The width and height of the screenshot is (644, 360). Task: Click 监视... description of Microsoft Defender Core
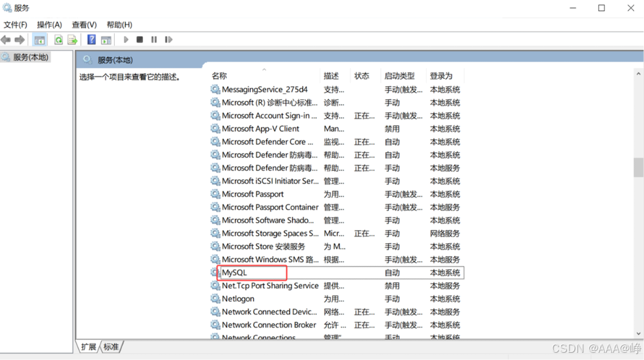(x=334, y=142)
